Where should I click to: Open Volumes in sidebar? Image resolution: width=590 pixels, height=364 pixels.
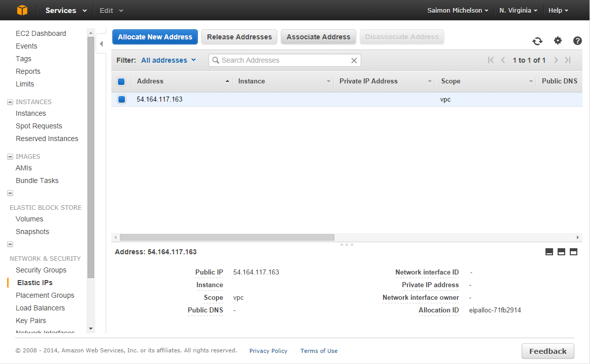tap(29, 219)
